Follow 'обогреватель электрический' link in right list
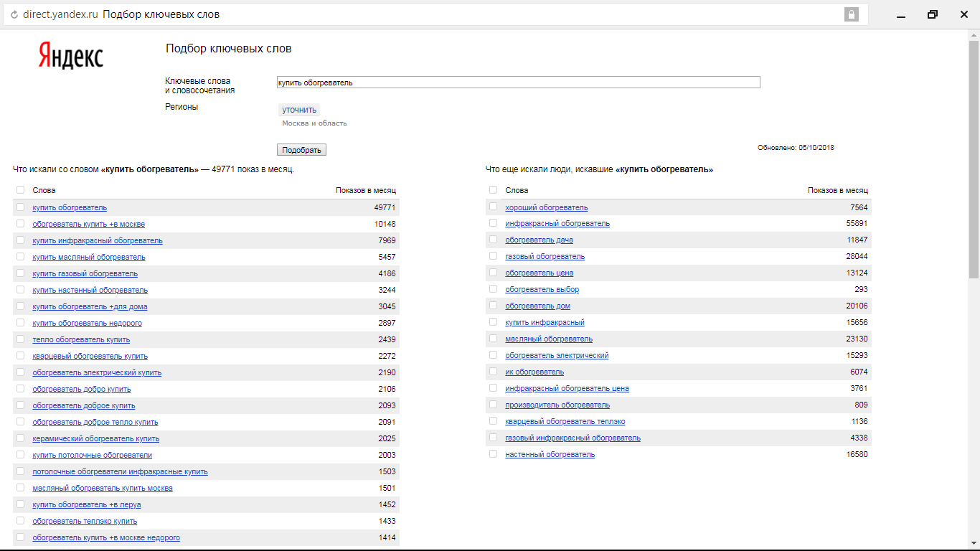This screenshot has height=551, width=980. coord(557,355)
